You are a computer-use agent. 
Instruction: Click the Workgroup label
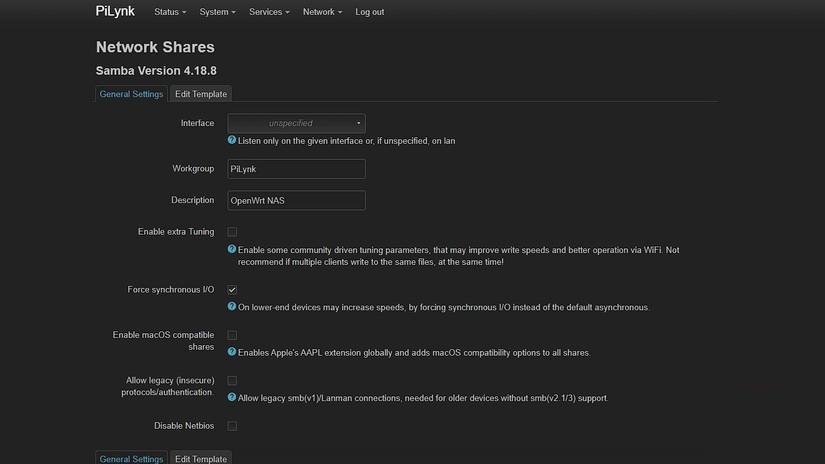click(193, 168)
